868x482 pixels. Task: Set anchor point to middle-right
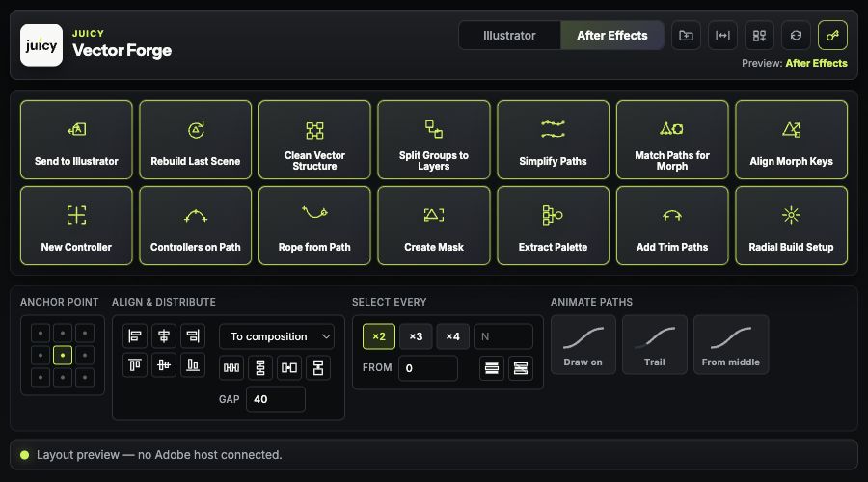[85, 356]
